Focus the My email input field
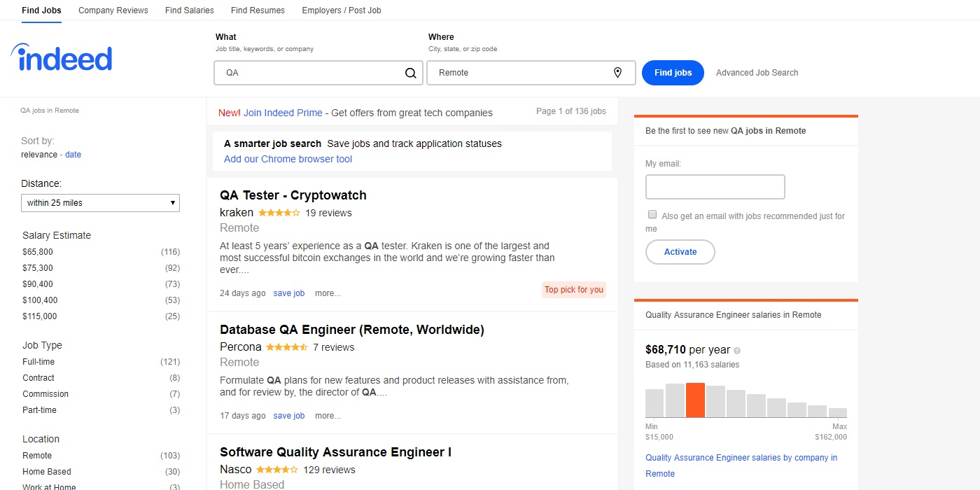Screen dimensions: 980x490 715,187
